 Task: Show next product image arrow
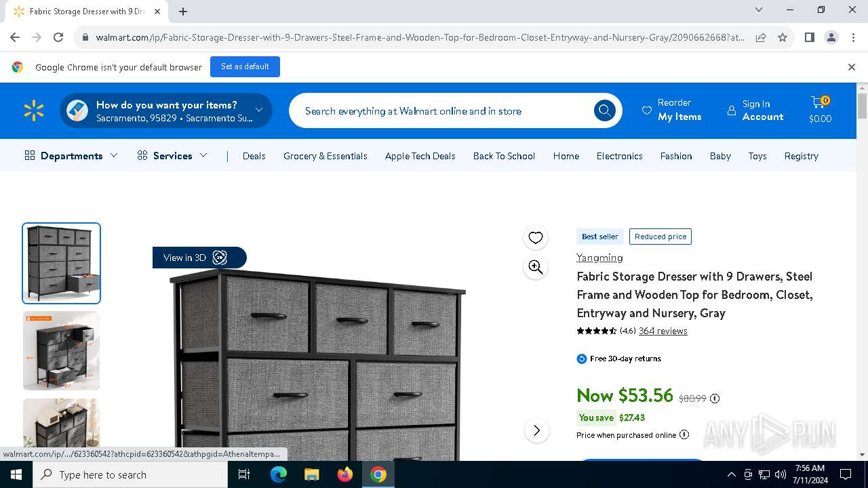pos(536,430)
